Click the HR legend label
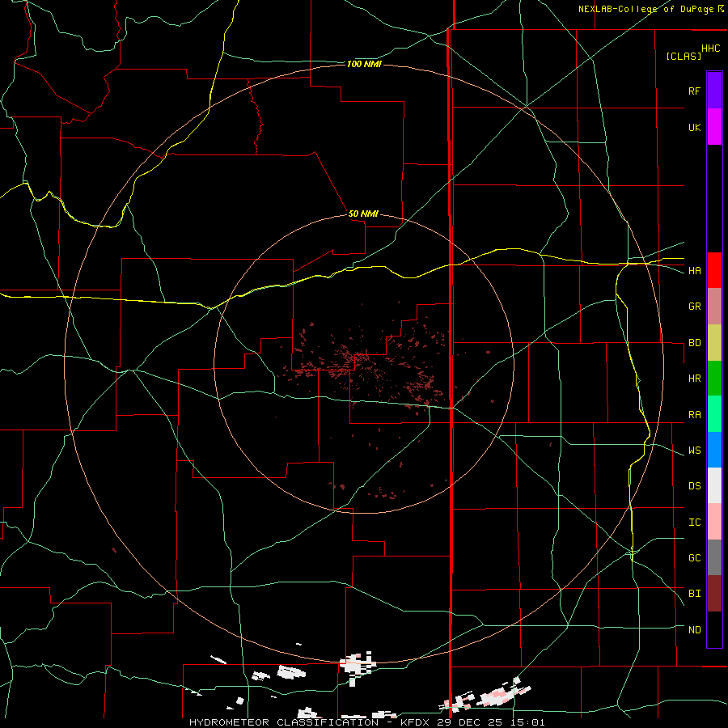 click(x=694, y=379)
